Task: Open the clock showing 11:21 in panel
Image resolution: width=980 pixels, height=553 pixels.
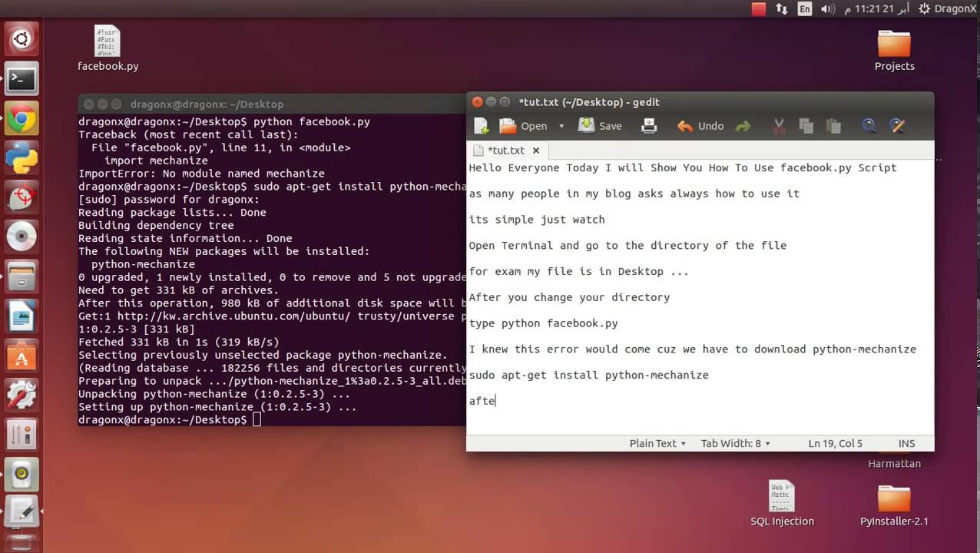Action: (x=876, y=9)
